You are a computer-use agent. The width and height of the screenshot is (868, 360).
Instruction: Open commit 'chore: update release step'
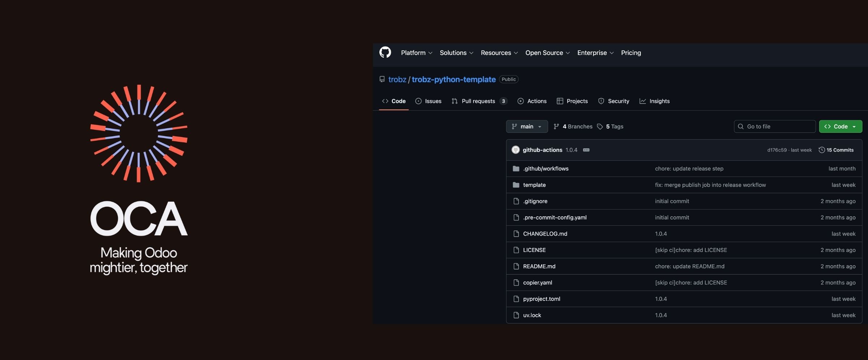click(689, 168)
